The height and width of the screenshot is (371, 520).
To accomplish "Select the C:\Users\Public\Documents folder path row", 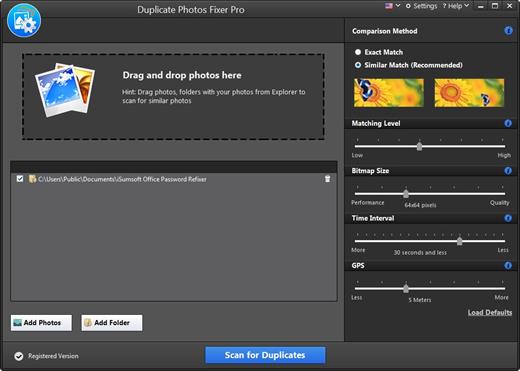I will 174,179.
